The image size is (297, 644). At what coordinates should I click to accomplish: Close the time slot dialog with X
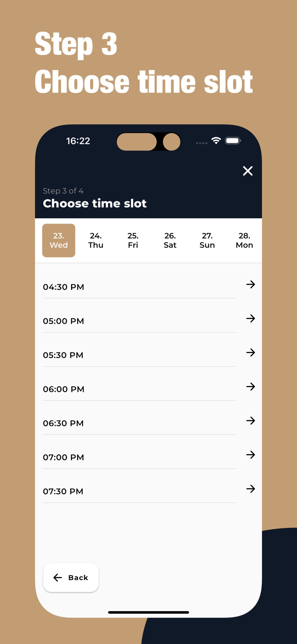(x=248, y=171)
